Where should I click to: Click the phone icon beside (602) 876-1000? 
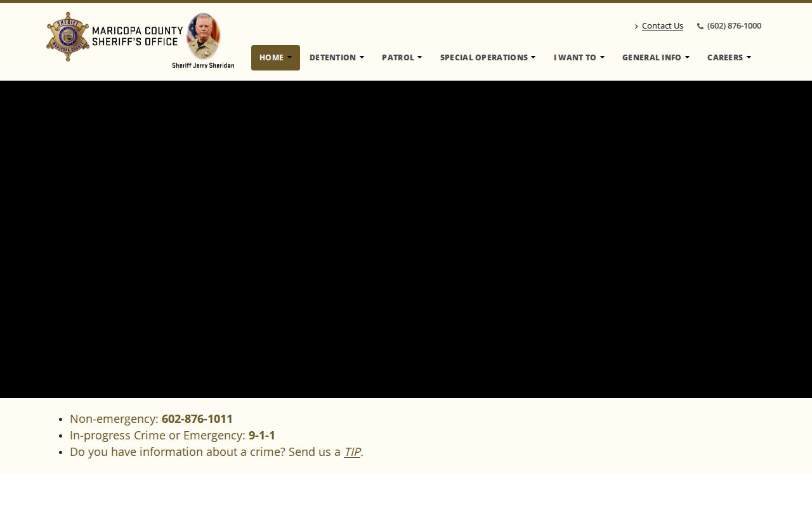point(700,26)
